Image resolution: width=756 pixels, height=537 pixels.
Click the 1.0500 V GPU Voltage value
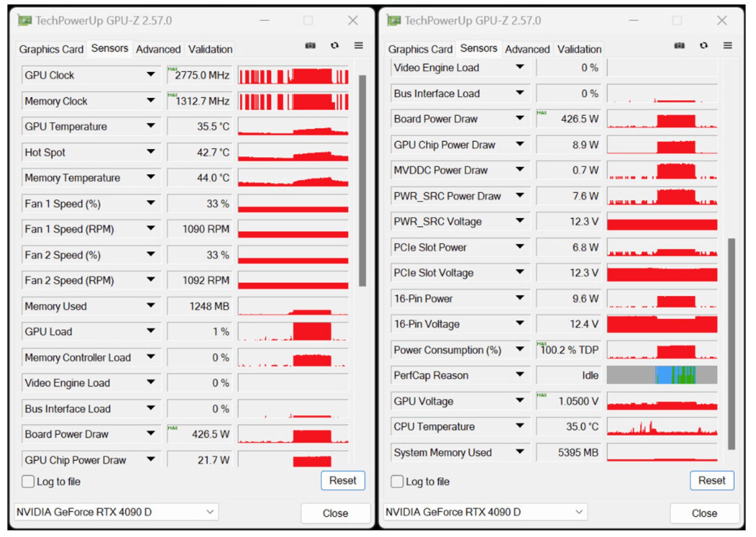pyautogui.click(x=569, y=401)
